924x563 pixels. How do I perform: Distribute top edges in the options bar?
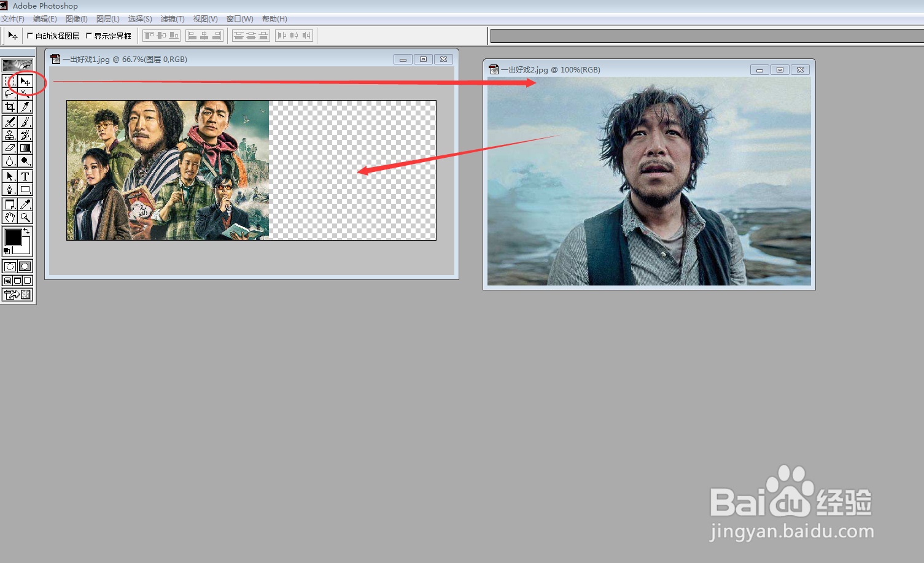[x=239, y=36]
